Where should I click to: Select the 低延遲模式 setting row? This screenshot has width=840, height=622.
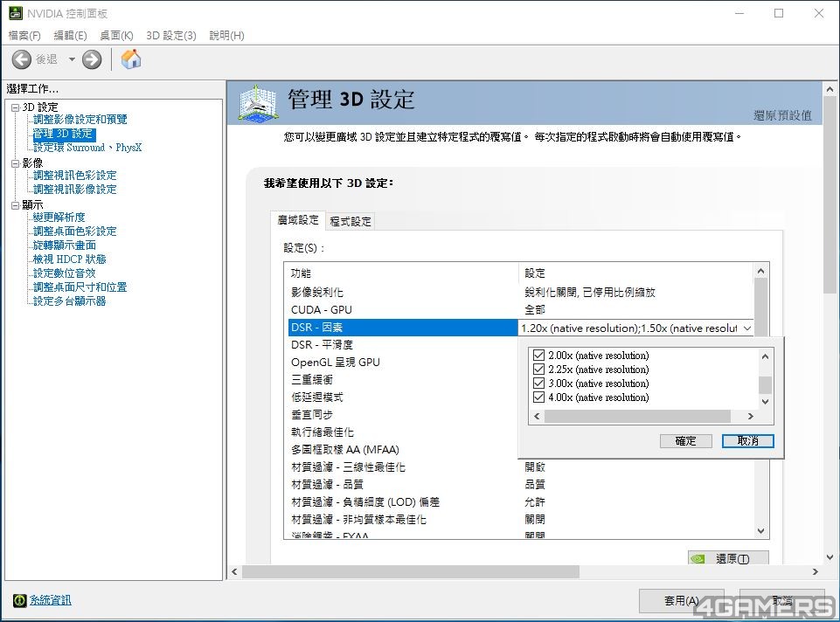click(x=403, y=397)
